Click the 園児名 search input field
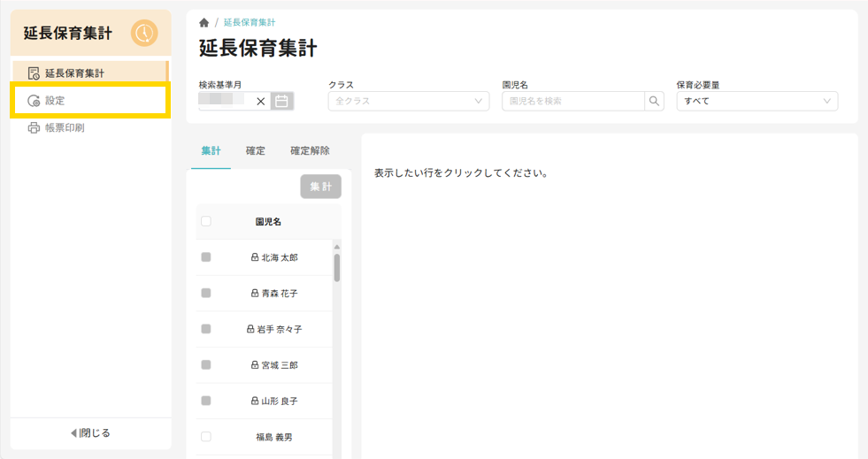The width and height of the screenshot is (868, 459). (x=572, y=101)
